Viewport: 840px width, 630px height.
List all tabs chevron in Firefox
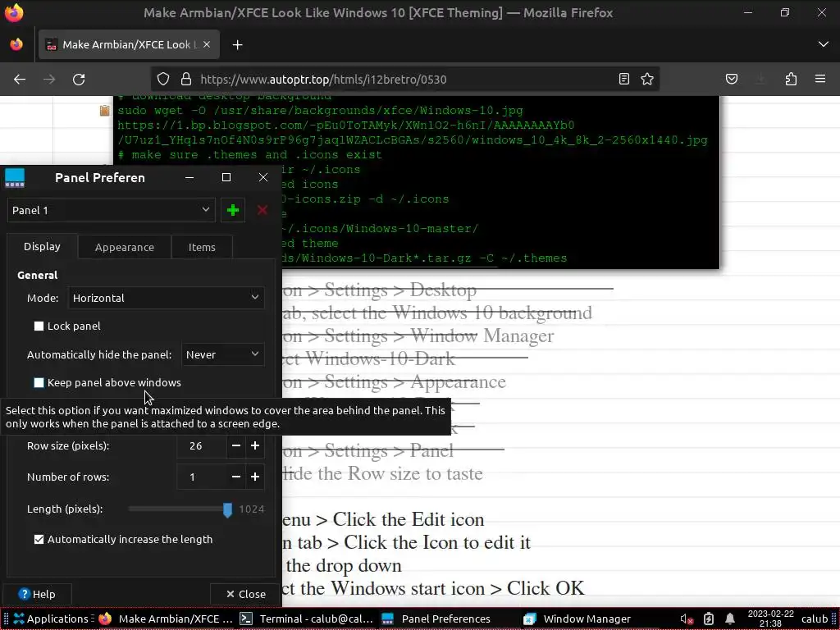click(x=824, y=44)
